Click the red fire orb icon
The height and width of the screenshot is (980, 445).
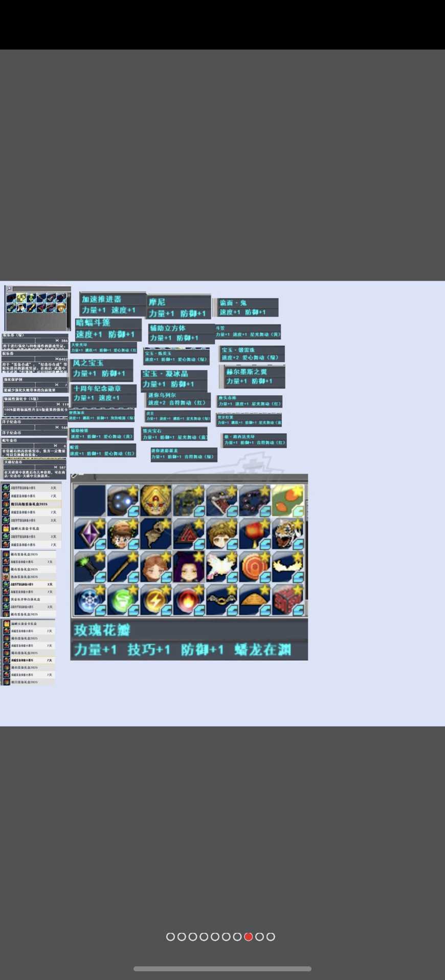[189, 599]
